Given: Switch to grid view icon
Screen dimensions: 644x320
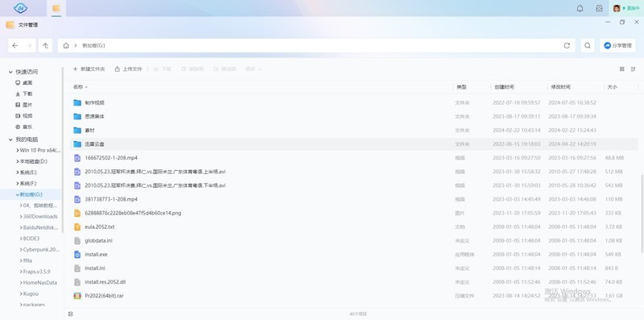Looking at the screenshot, I should pyautogui.click(x=621, y=69).
